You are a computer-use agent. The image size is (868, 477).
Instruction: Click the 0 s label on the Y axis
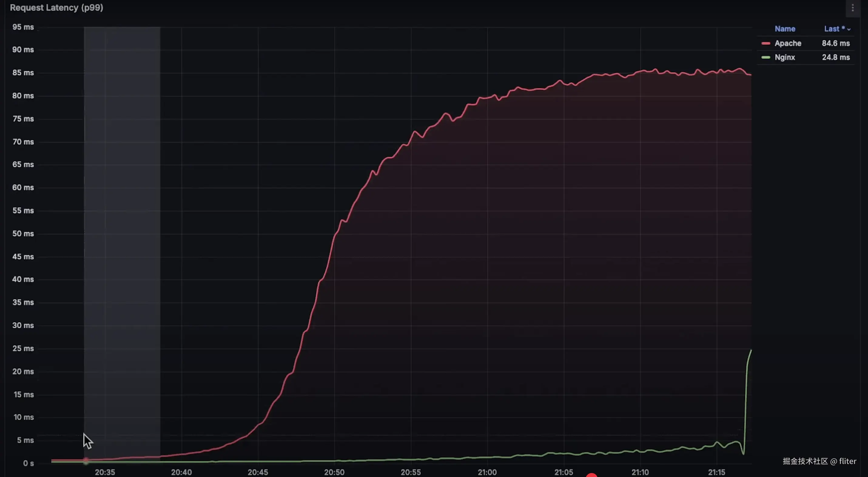pos(28,463)
